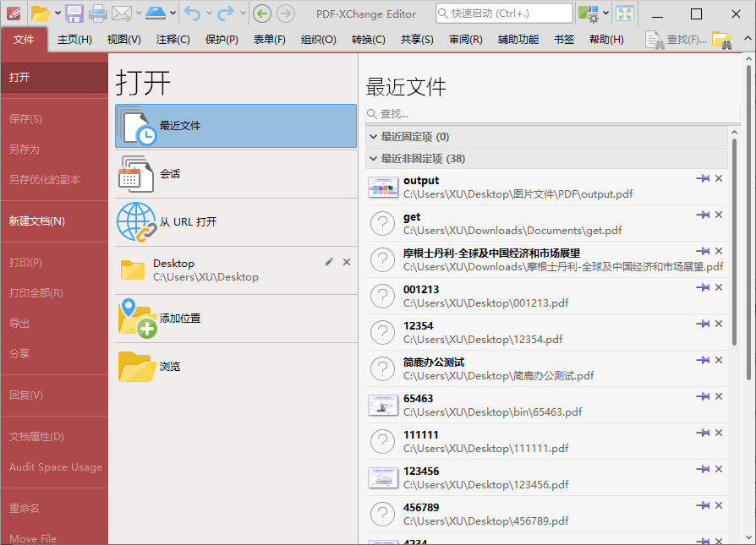Open the dropdown arrow next to Open folder icon

click(x=56, y=13)
